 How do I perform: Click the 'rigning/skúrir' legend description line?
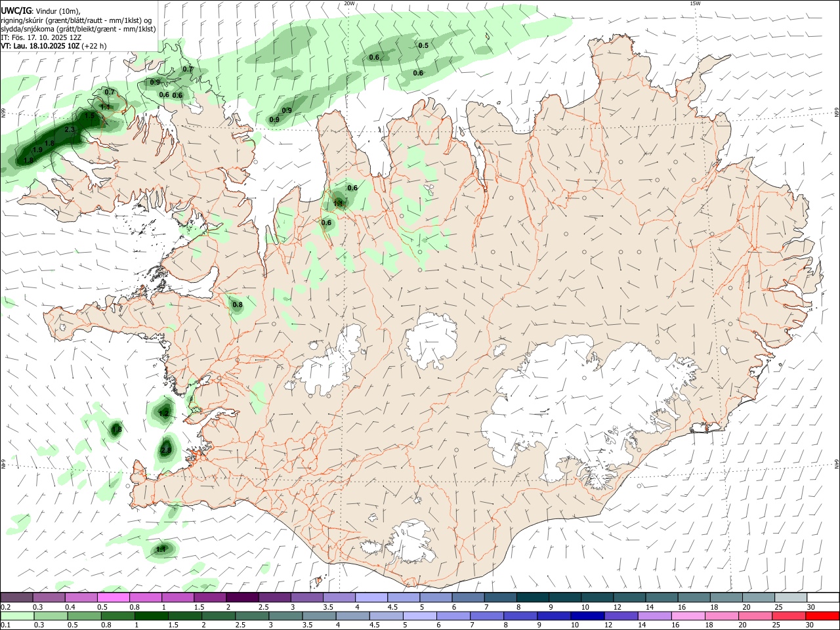point(76,20)
